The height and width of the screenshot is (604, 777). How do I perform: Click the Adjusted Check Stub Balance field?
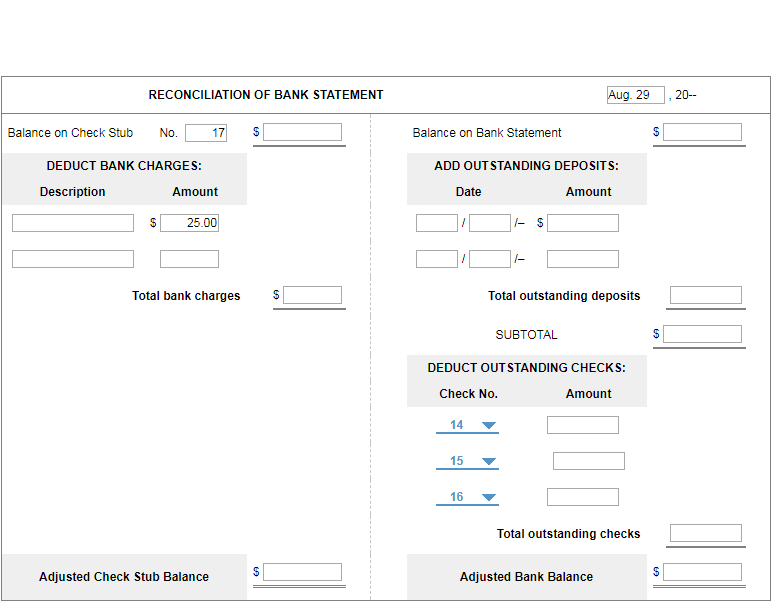pyautogui.click(x=302, y=572)
